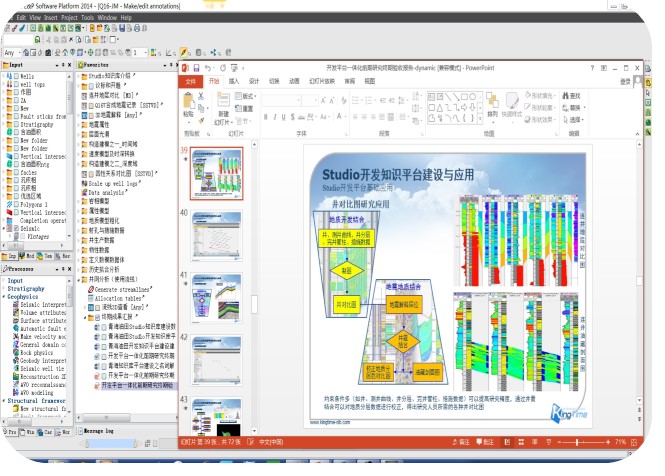Uncheck the Seismic checkbox in Input pane
The width and height of the screenshot is (665, 476).
(x=17, y=228)
